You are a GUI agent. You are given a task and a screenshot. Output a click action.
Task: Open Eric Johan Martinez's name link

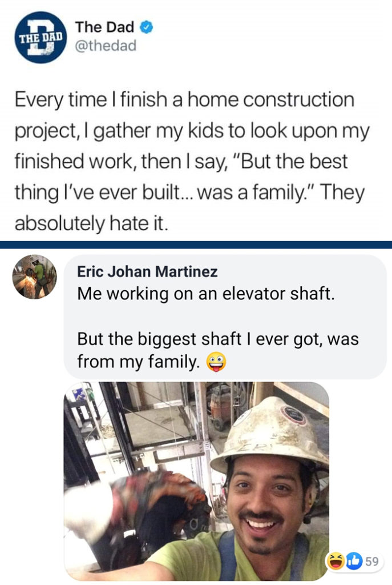pyautogui.click(x=147, y=272)
